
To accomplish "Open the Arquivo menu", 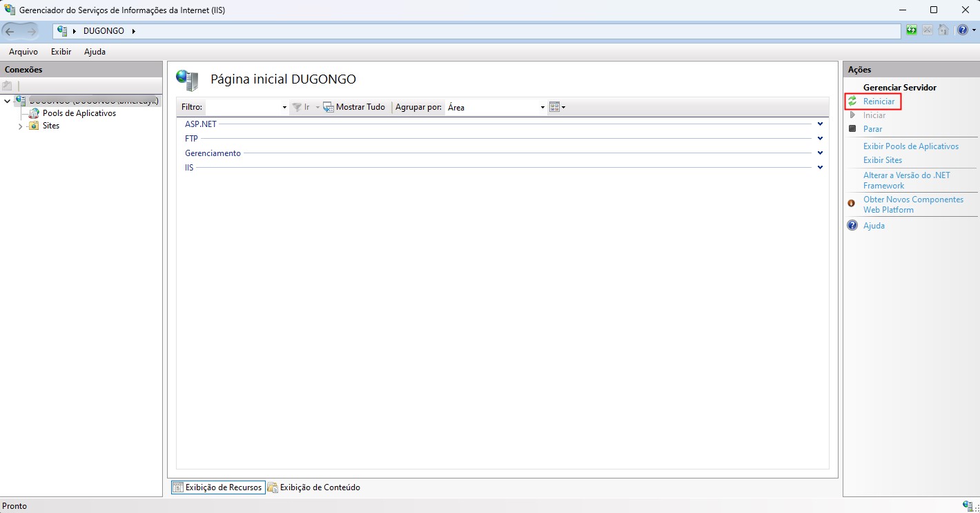I will tap(23, 52).
